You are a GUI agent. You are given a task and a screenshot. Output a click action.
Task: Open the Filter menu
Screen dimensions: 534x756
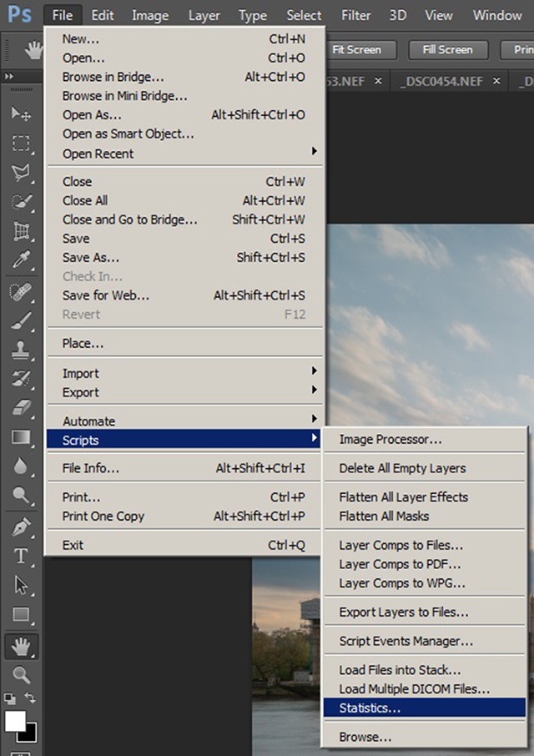[x=356, y=15]
